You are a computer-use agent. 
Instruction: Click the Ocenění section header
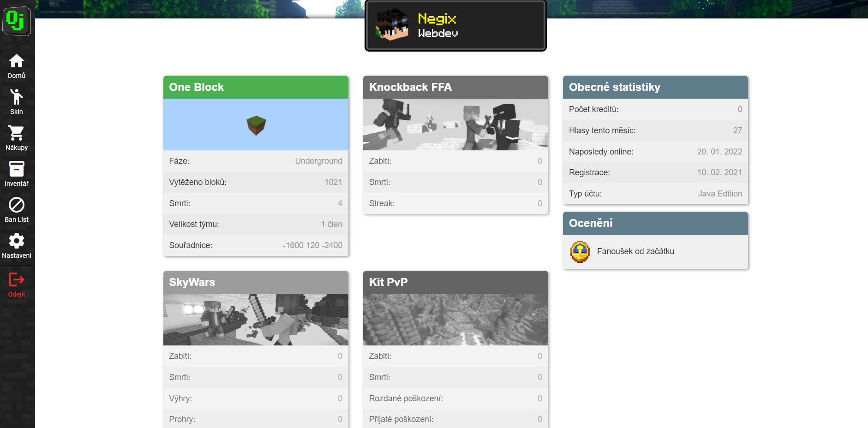pos(655,223)
